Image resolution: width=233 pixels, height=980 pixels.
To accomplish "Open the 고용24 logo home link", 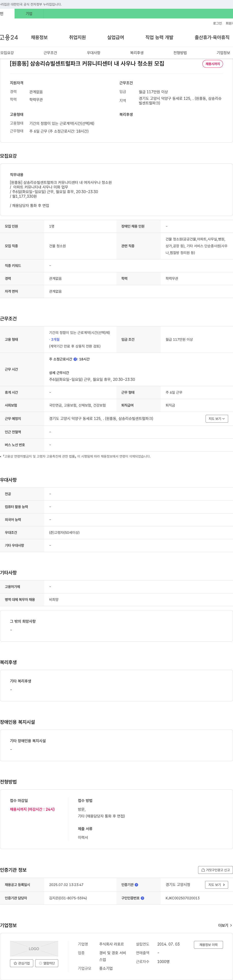I will (x=9, y=37).
